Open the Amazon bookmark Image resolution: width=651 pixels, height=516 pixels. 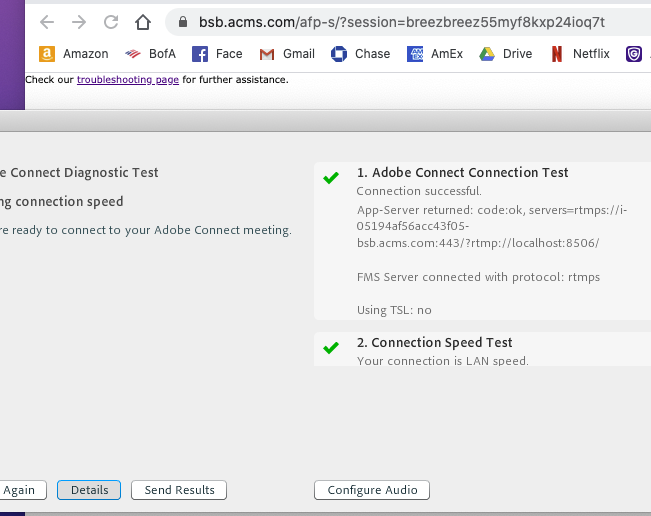pos(73,54)
